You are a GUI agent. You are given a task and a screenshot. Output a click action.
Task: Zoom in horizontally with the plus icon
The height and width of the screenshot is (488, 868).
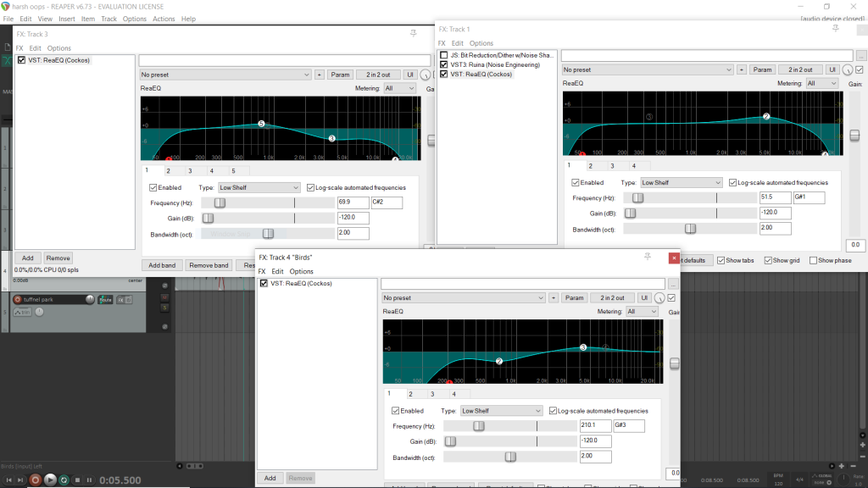(842, 466)
